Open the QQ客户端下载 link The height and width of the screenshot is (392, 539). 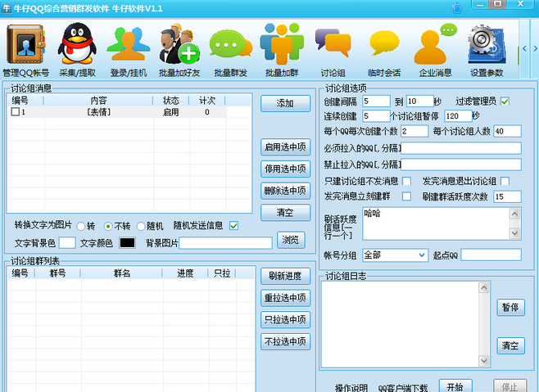click(x=403, y=388)
